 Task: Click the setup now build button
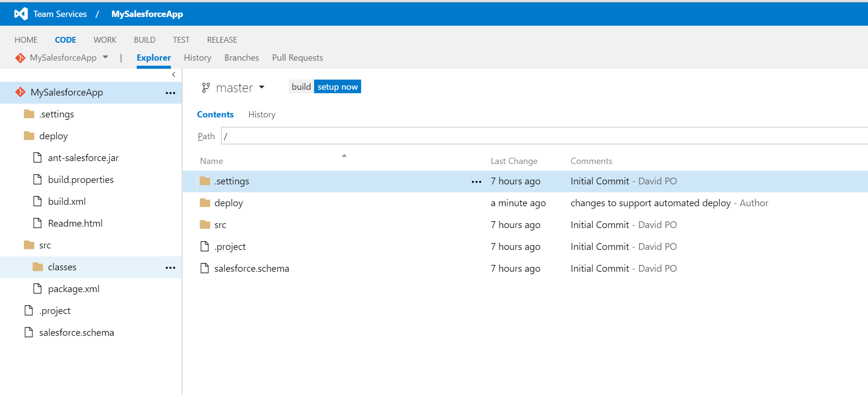click(x=337, y=87)
